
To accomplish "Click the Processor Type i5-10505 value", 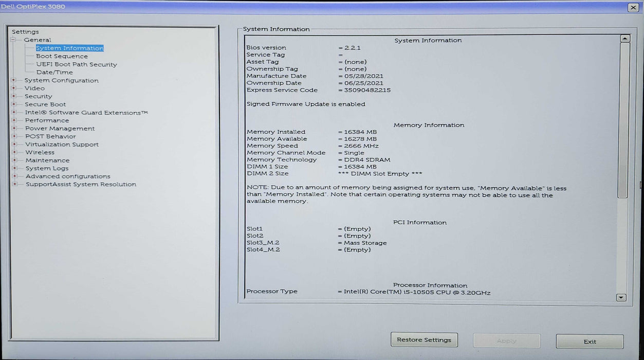I will tap(417, 293).
